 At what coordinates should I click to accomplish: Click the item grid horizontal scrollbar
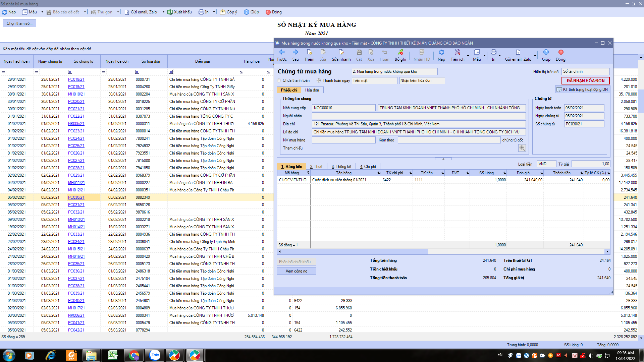click(x=443, y=251)
